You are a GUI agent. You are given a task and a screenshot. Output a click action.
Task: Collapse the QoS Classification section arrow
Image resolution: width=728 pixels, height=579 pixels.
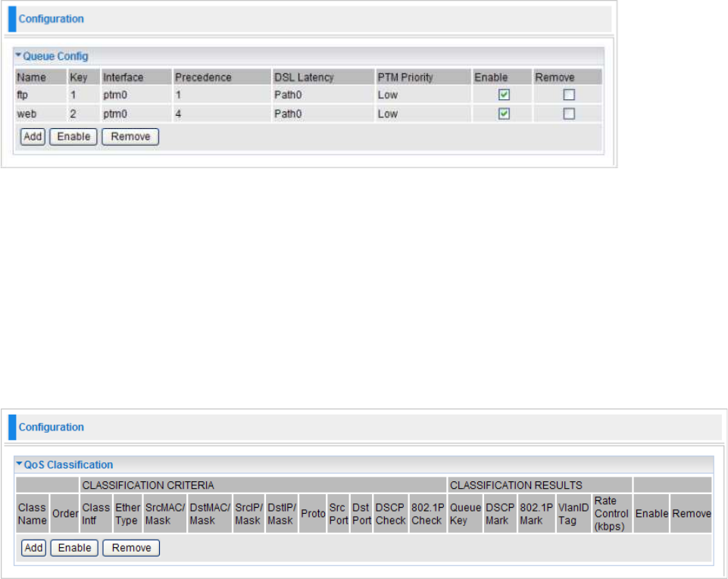19,464
